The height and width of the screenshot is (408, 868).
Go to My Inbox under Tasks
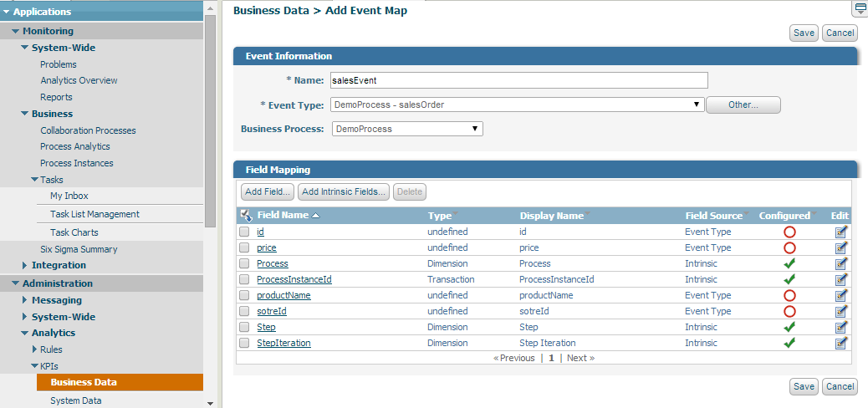(x=69, y=196)
